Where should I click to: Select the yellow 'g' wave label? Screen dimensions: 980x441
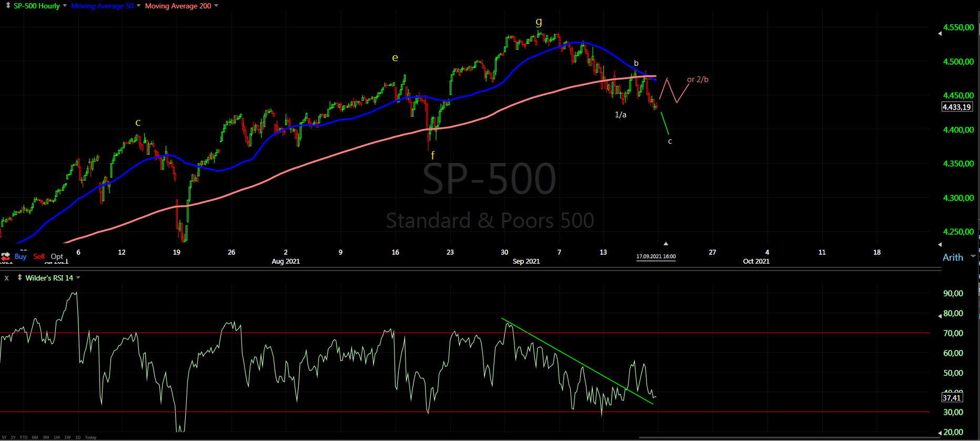539,22
